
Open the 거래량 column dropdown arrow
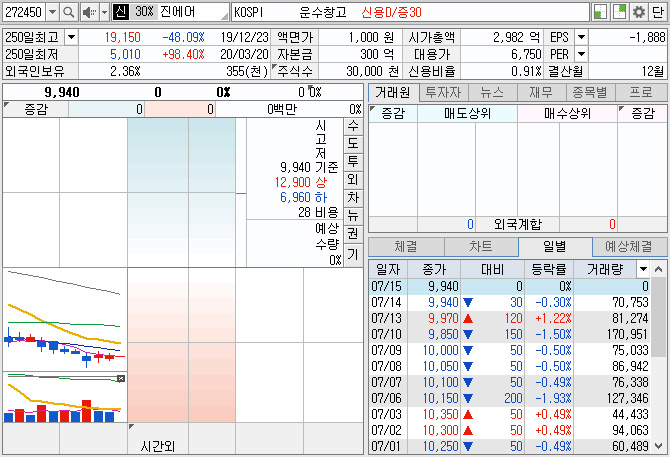tap(643, 270)
